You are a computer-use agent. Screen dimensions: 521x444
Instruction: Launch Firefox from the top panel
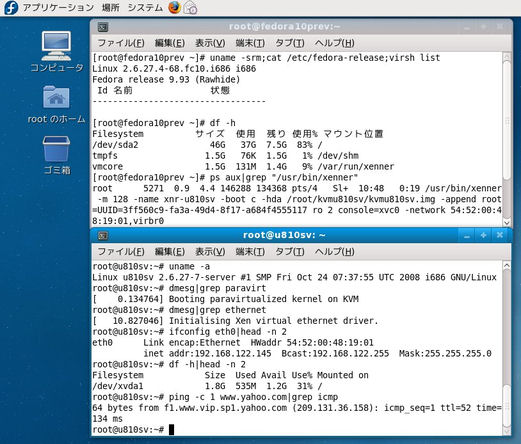click(174, 7)
